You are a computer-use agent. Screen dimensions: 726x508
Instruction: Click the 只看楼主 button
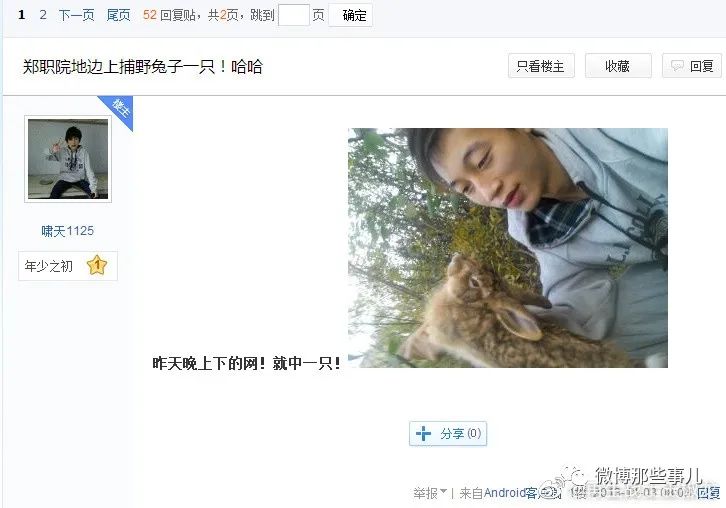[541, 66]
